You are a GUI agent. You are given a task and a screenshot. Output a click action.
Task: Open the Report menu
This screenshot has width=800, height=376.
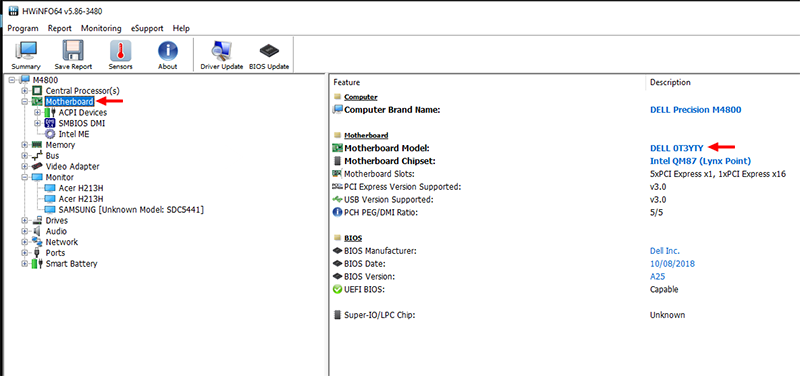pos(60,29)
